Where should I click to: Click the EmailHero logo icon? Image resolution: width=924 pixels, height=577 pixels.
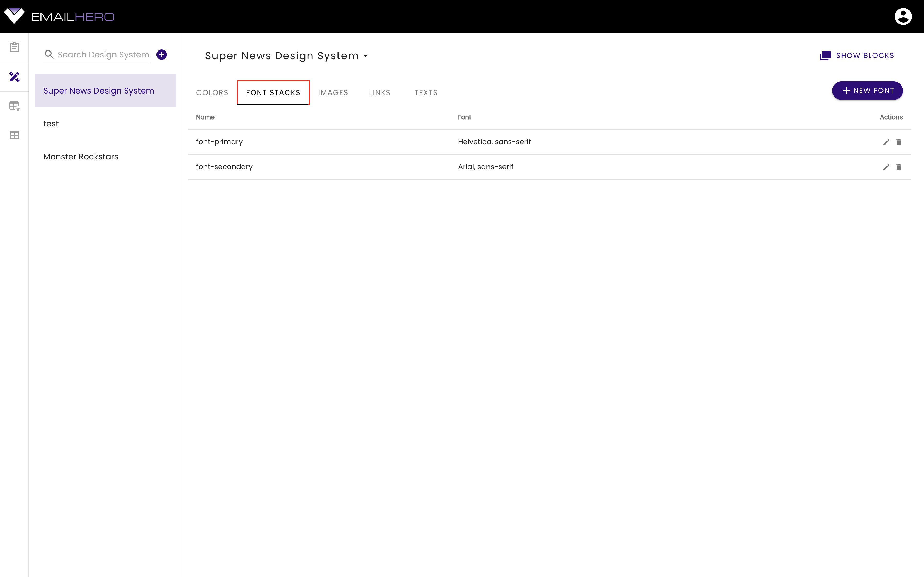pos(14,16)
